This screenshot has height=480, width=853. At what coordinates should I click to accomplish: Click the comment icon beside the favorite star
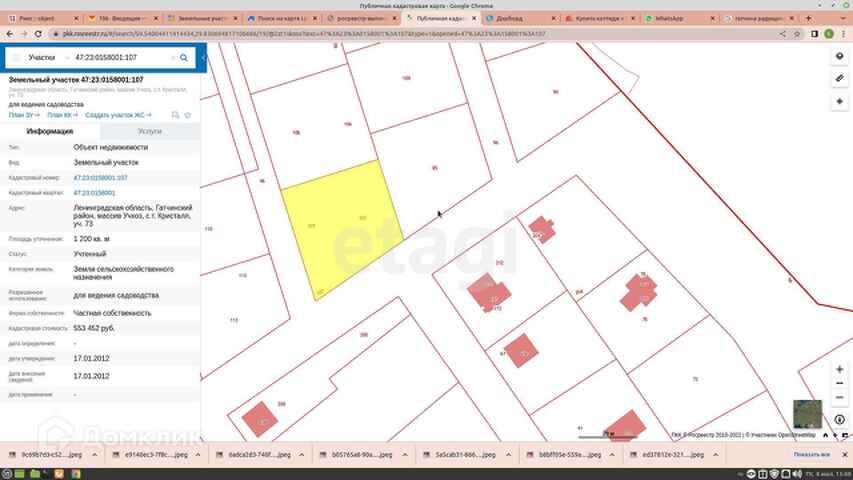click(175, 115)
